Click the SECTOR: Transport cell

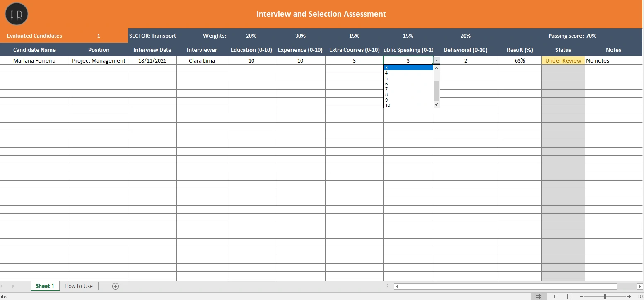coord(152,36)
